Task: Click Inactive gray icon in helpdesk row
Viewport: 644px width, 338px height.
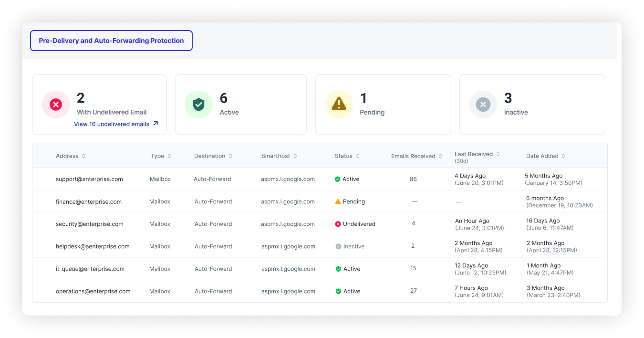Action: (x=338, y=246)
